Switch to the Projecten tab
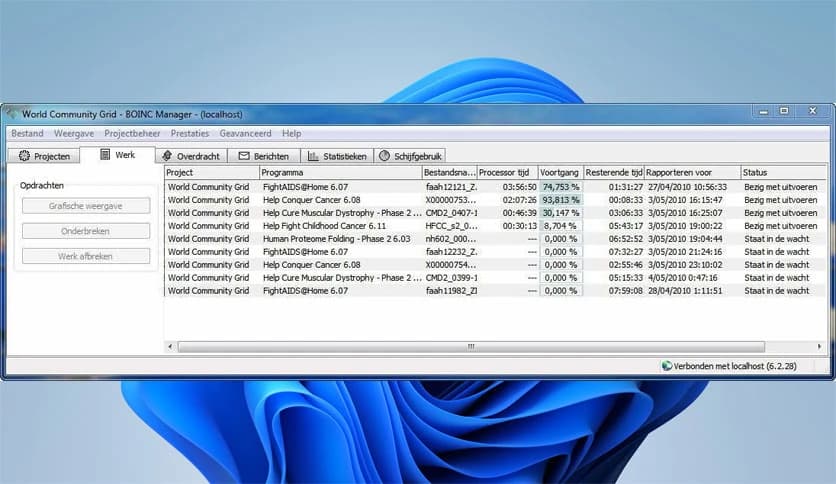The height and width of the screenshot is (484, 836). click(x=44, y=156)
